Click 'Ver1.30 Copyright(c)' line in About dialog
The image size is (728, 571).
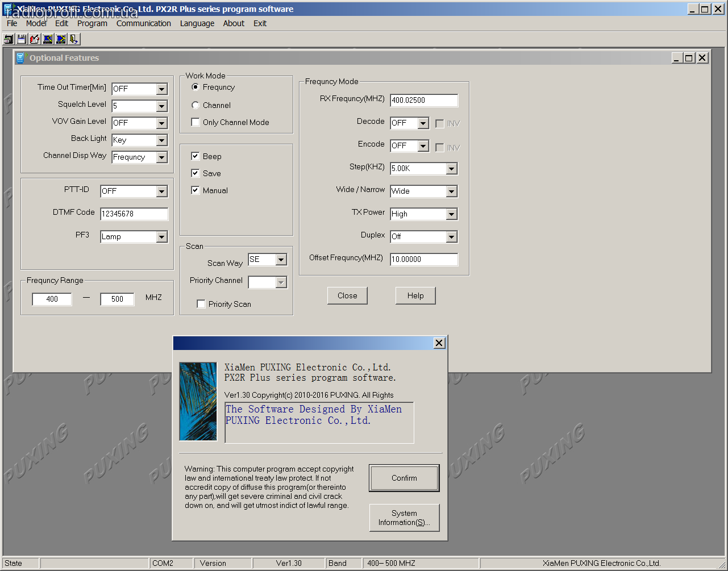[x=309, y=395]
